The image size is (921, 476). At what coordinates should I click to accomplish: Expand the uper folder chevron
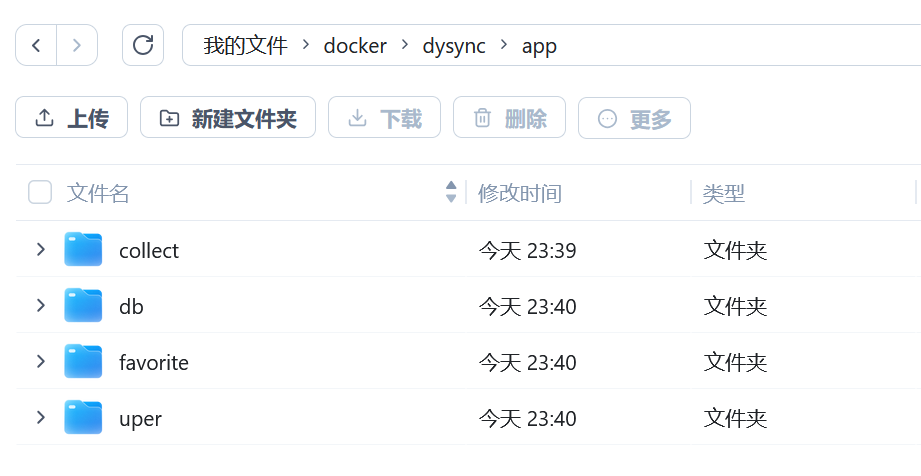pos(41,418)
